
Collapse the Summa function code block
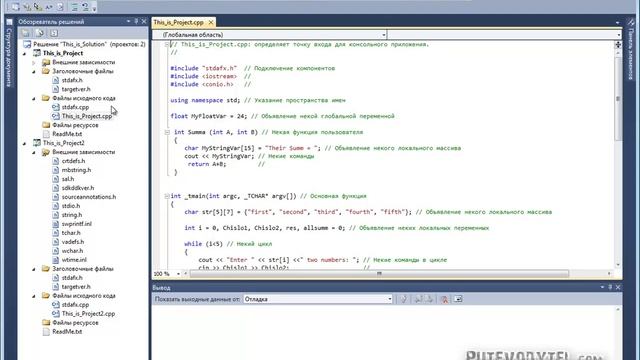(167, 132)
